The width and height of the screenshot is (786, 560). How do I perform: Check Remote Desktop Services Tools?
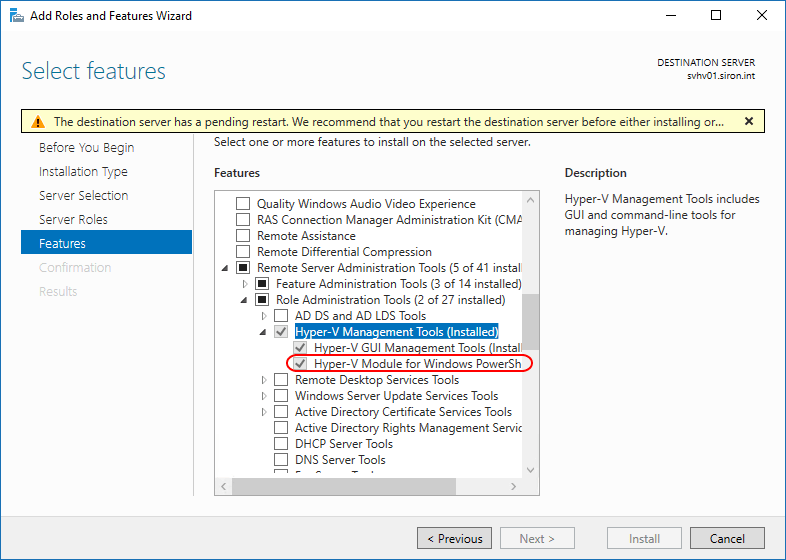tap(281, 380)
